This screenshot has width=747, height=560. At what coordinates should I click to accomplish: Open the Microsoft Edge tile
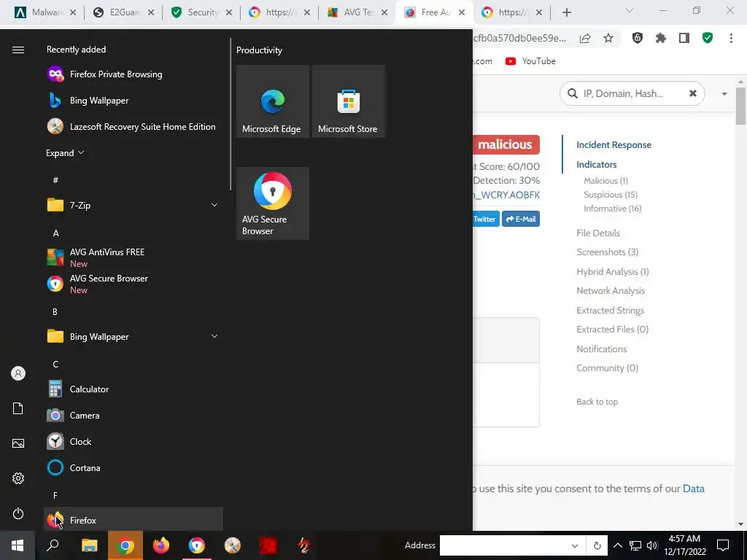(x=273, y=101)
